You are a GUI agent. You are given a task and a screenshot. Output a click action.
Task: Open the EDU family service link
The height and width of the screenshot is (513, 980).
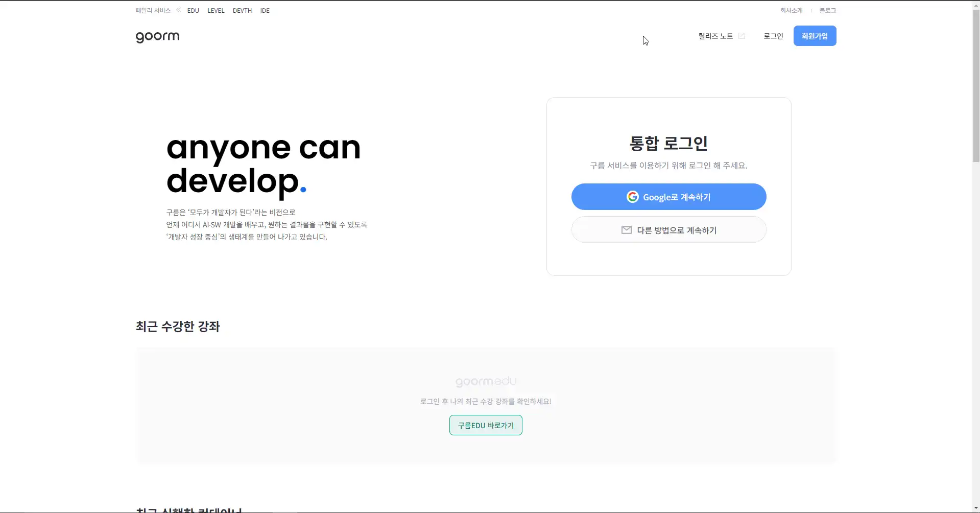pyautogui.click(x=193, y=10)
